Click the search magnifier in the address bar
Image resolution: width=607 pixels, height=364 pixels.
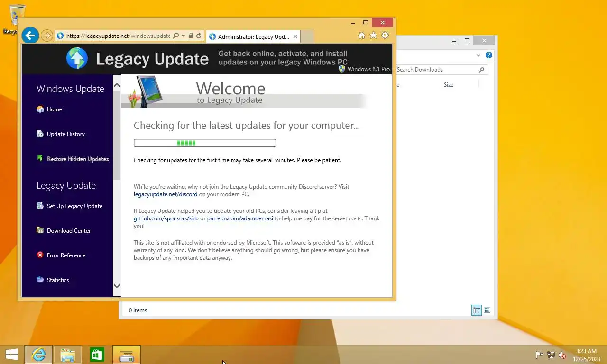(176, 36)
